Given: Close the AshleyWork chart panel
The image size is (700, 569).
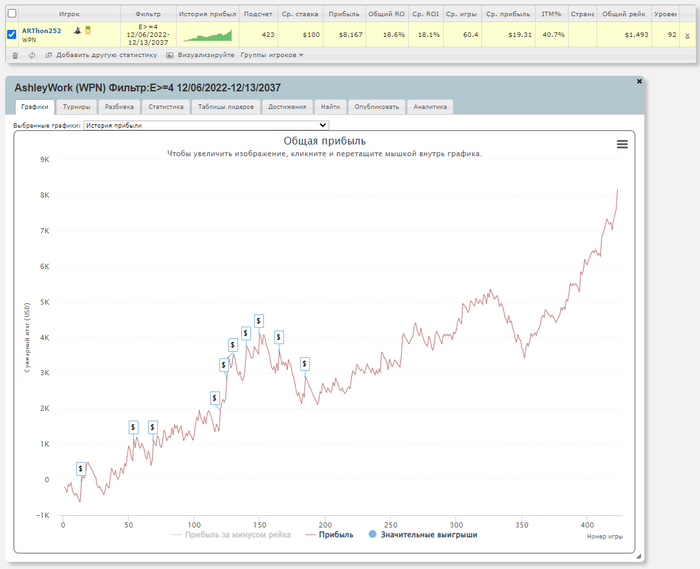Looking at the screenshot, I should click(639, 81).
